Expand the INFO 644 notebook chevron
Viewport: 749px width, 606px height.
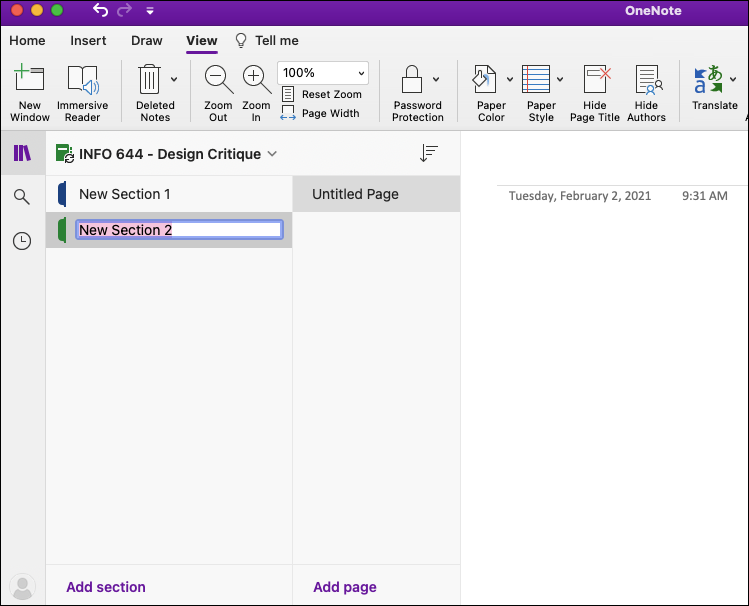(272, 154)
